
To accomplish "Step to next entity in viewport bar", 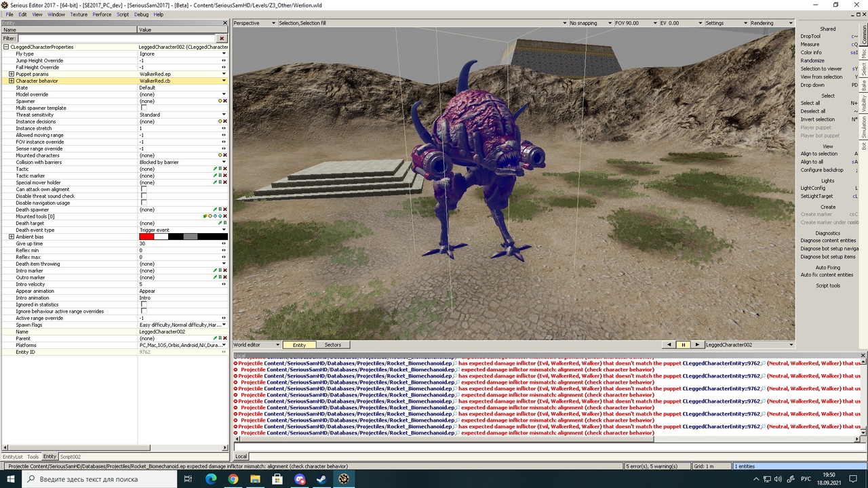I will 696,345.
